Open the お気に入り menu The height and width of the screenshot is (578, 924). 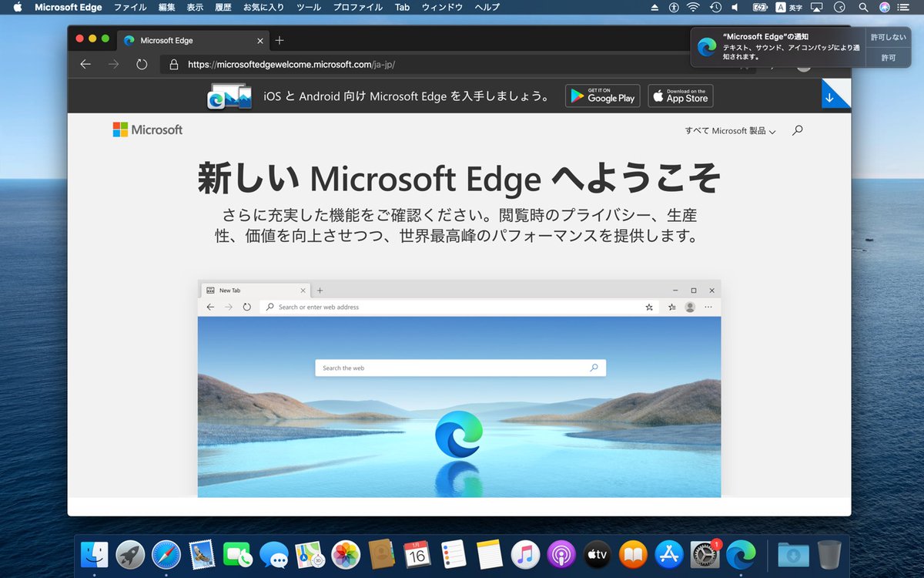(x=263, y=7)
